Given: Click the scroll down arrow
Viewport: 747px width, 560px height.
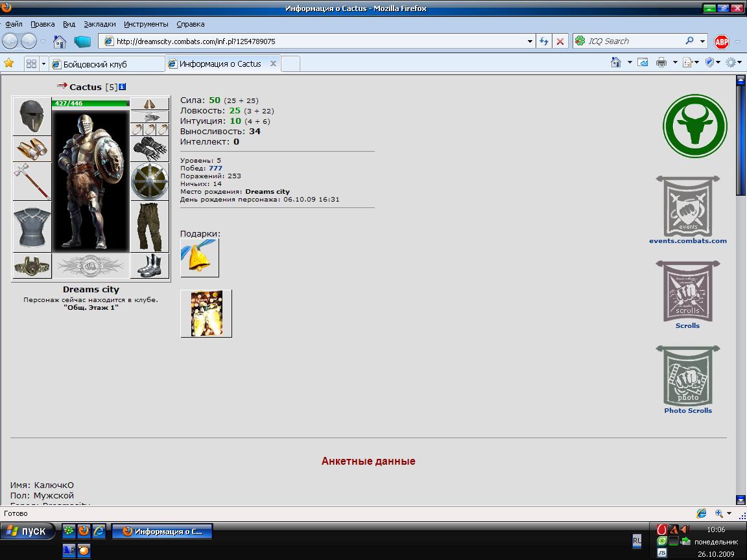Looking at the screenshot, I should pyautogui.click(x=741, y=500).
